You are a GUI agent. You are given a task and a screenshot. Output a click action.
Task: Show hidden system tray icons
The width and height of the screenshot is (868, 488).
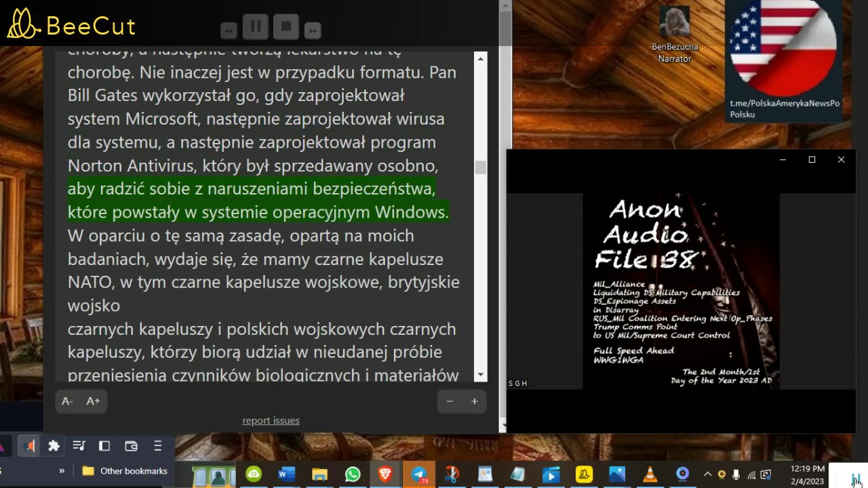(708, 474)
